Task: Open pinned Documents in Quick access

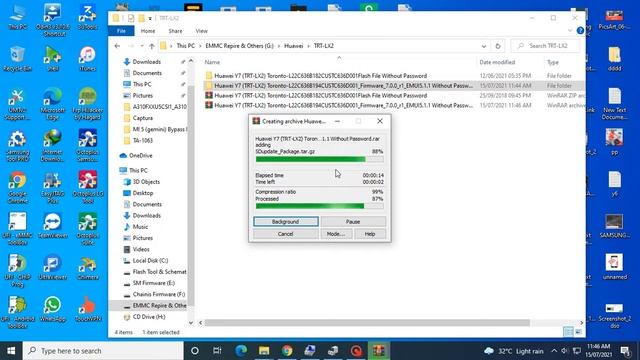Action: [147, 73]
